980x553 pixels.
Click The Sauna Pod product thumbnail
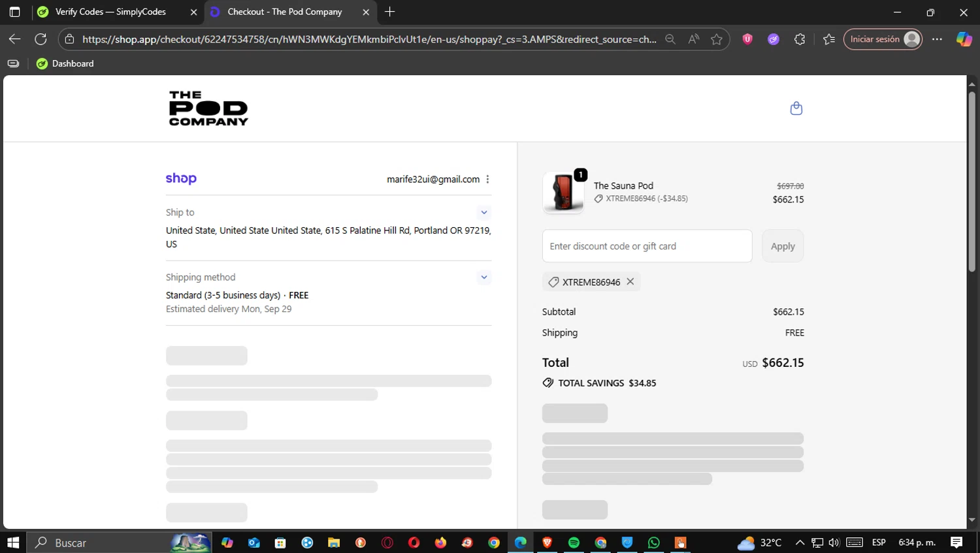(x=563, y=193)
